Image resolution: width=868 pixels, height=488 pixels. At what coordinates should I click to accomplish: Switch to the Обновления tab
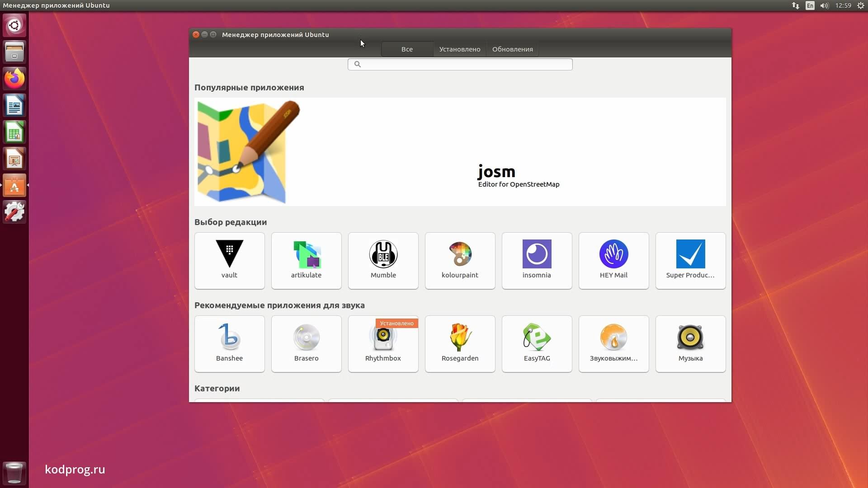(512, 49)
